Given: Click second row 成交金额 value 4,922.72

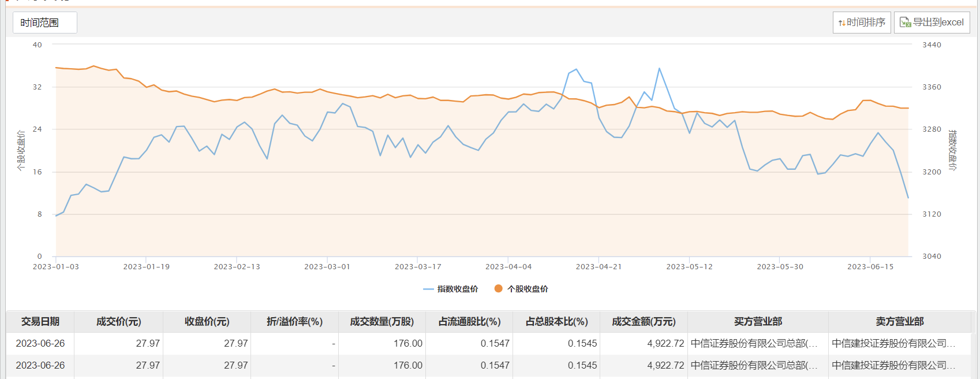Looking at the screenshot, I should click(x=665, y=365).
